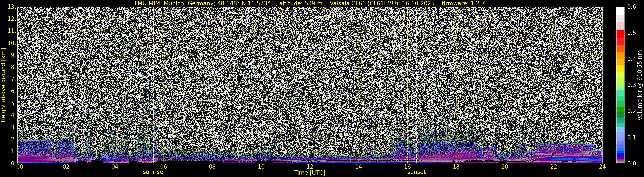Click the time axis tick label '18'
This screenshot has height=177, width=644.
[456, 167]
